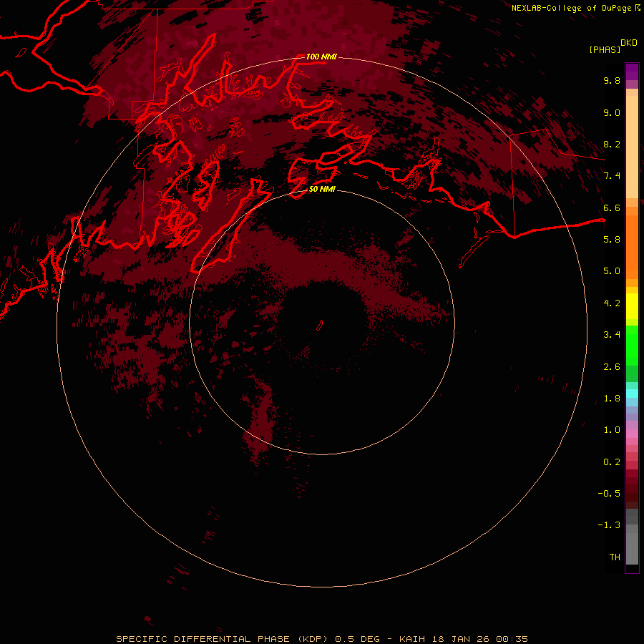Image resolution: width=644 pixels, height=644 pixels.
Task: Pick the gray band beside the TH label
Action: 632,548
